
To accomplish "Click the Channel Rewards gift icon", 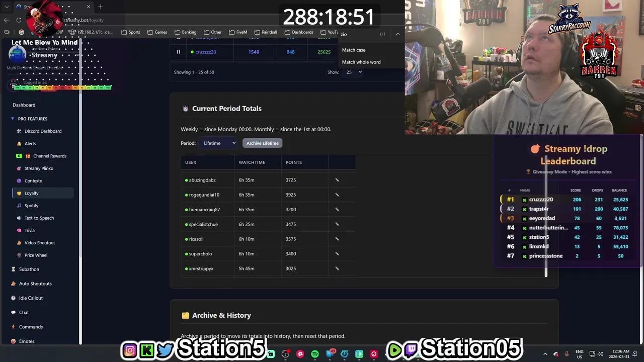I will pos(28,156).
